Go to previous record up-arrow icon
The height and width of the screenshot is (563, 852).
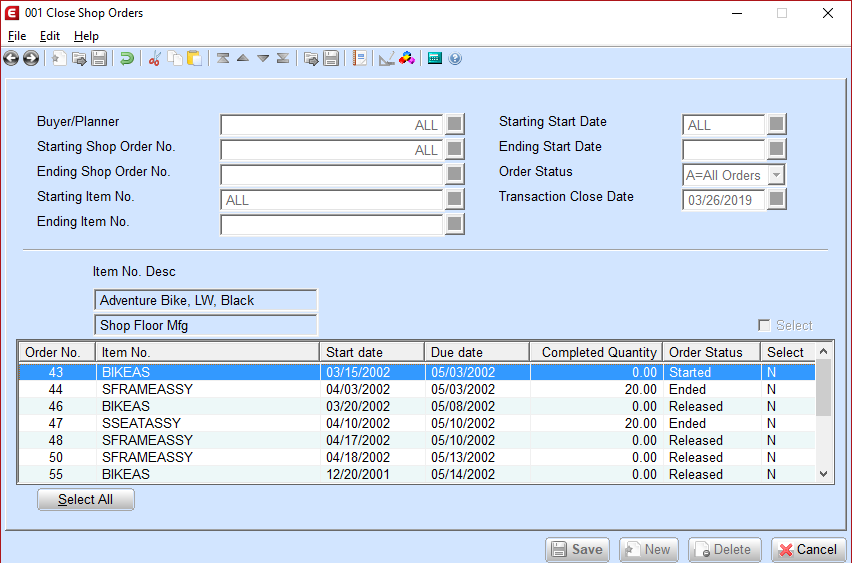point(243,58)
